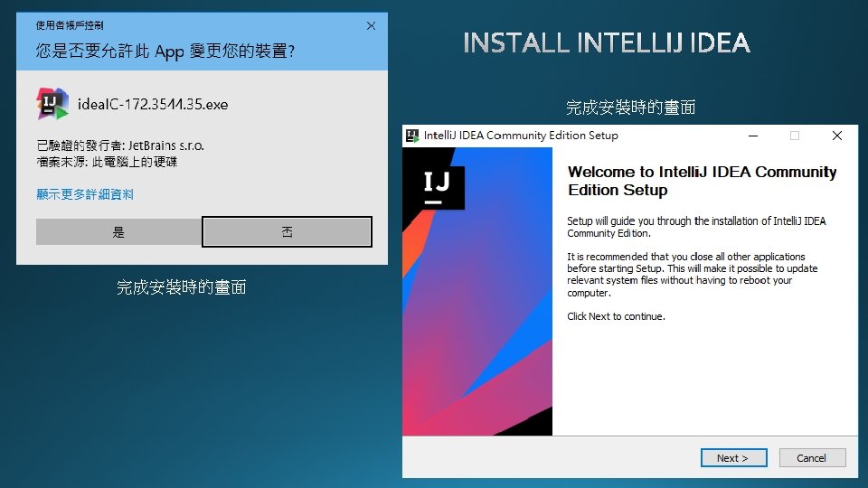The width and height of the screenshot is (868, 488).
Task: Close the IntelliJ IDEA Community Edition Setup window
Action: [x=837, y=136]
